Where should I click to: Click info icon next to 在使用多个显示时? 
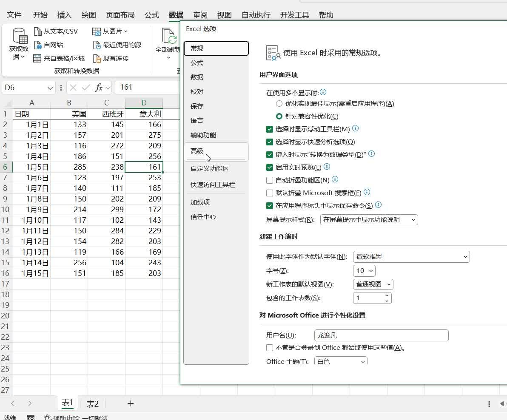point(323,92)
